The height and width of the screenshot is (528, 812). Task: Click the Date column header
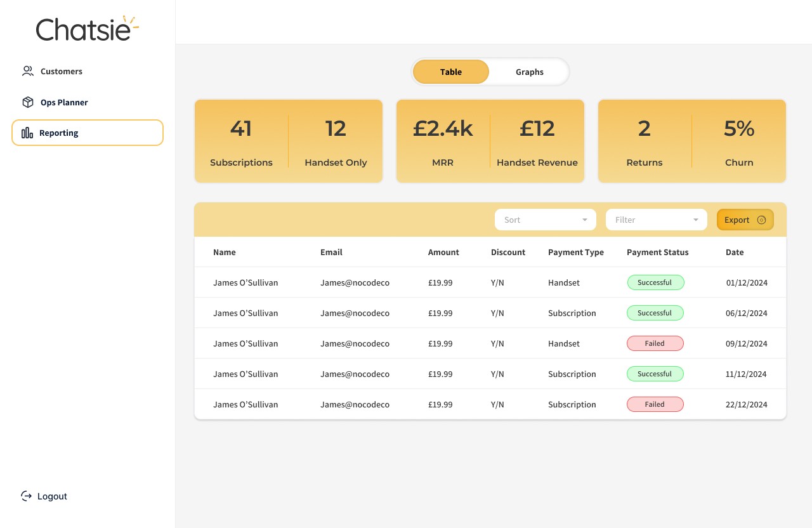(x=735, y=252)
